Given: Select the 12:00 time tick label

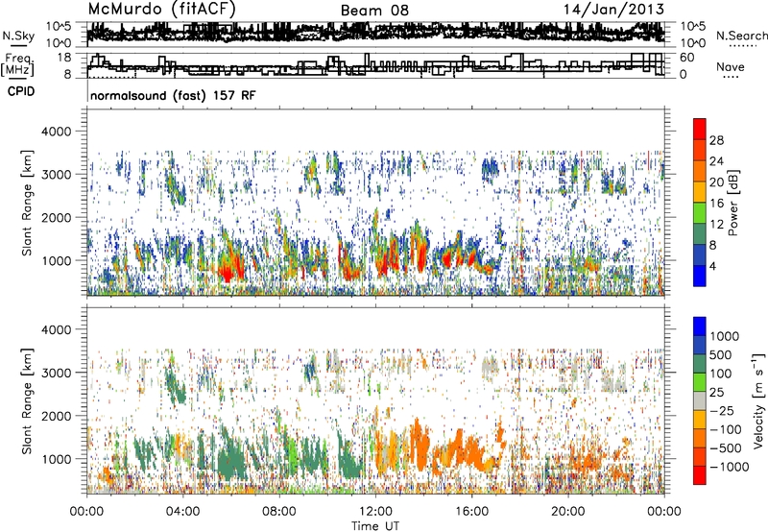Looking at the screenshot, I should 375,512.
